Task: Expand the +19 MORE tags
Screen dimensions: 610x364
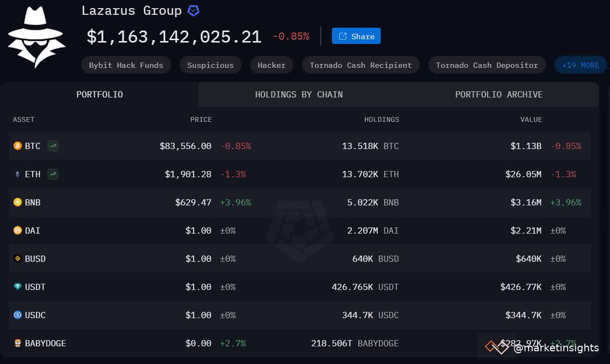Action: pyautogui.click(x=581, y=65)
